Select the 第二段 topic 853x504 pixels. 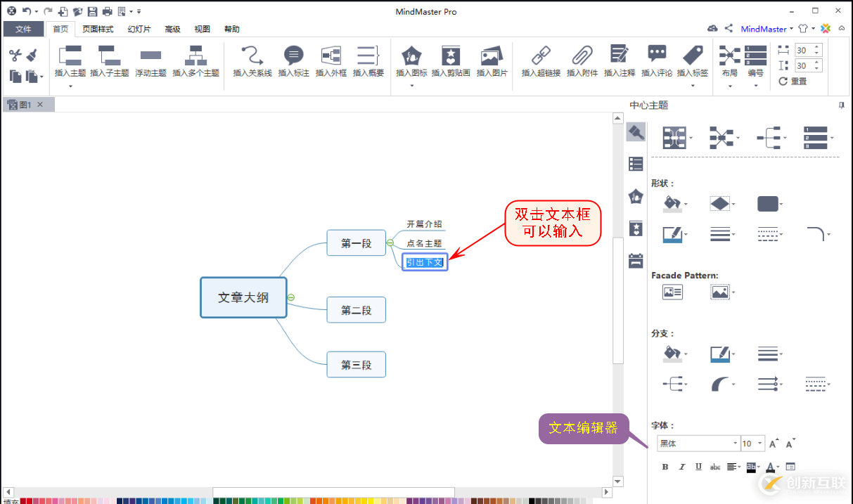[x=357, y=310]
